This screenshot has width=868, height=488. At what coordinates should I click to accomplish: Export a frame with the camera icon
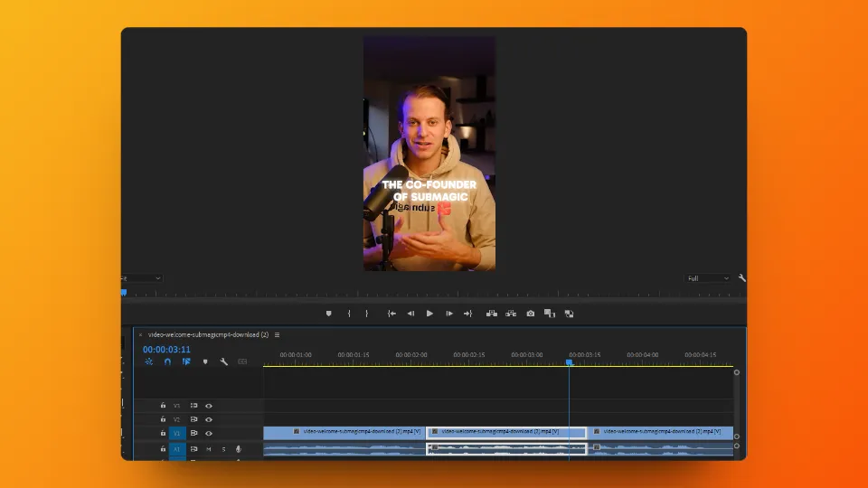(x=531, y=314)
